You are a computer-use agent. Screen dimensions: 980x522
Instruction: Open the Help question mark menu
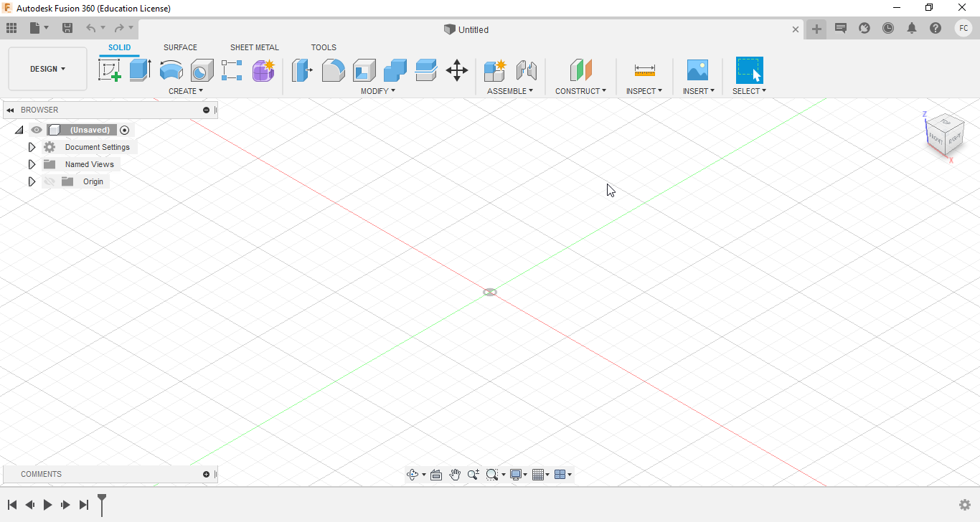click(x=936, y=28)
